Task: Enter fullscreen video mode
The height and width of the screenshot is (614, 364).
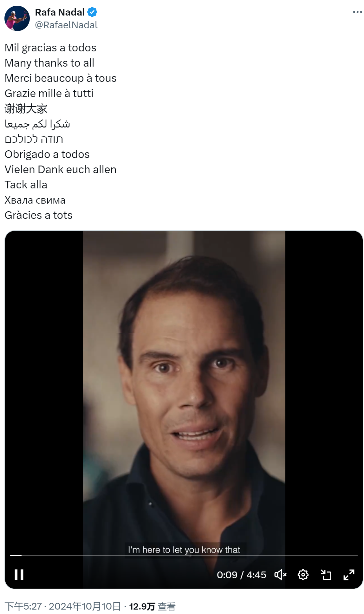Action: [x=349, y=574]
